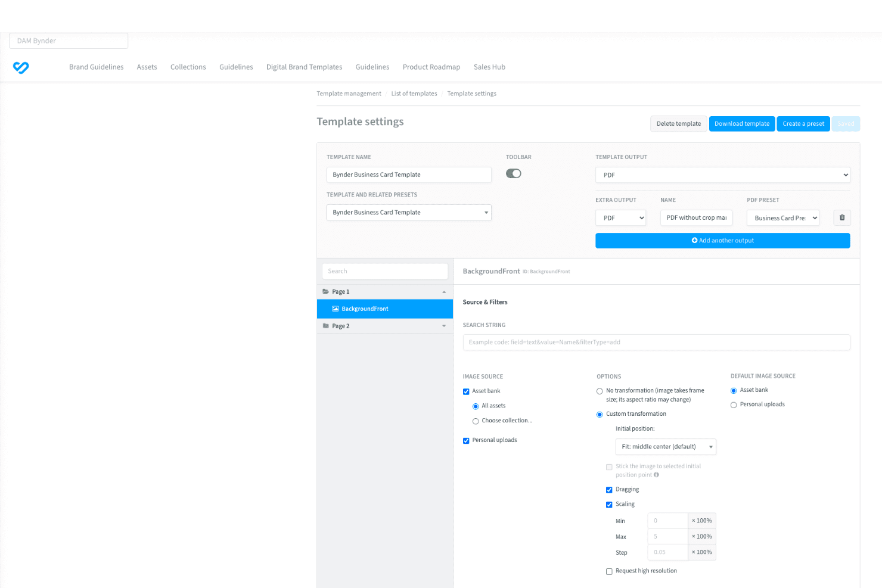This screenshot has width=882, height=588.
Task: Disable the Scaling checkbox
Action: tap(609, 505)
